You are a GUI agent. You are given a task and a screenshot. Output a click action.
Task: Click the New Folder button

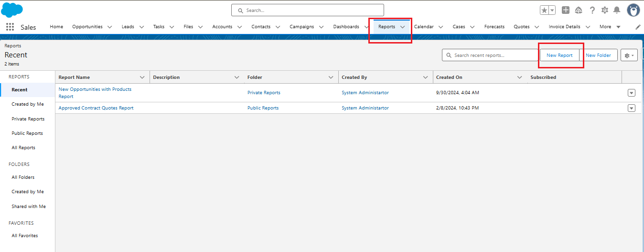coord(598,55)
